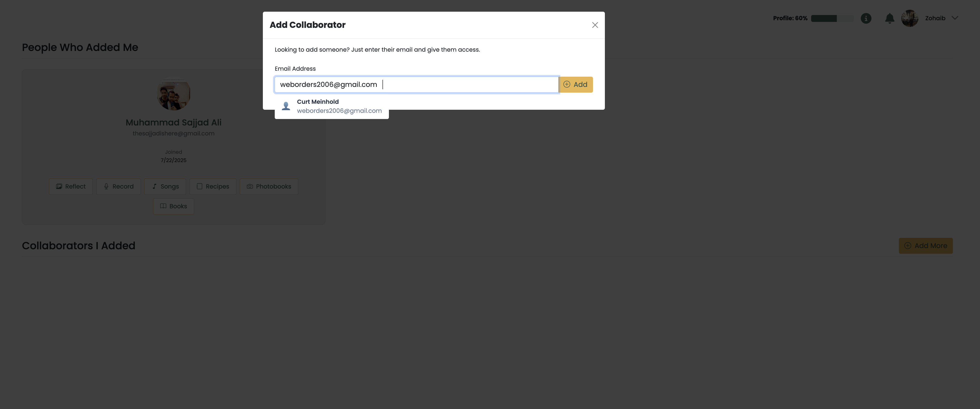Open the Songs section
980x409 pixels.
(x=165, y=187)
